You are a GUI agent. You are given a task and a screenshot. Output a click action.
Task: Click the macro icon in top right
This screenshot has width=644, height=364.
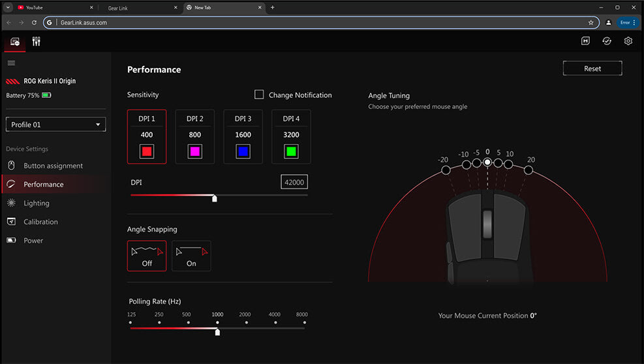coord(585,41)
